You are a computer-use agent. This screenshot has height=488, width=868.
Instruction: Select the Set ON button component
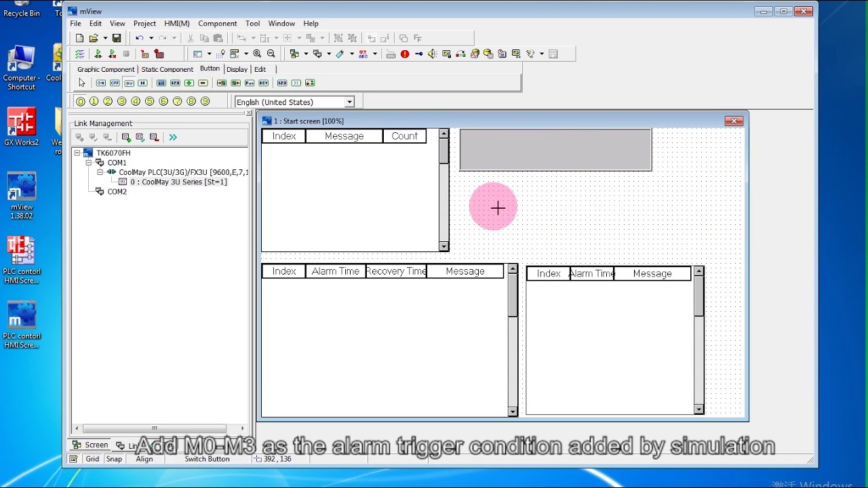[101, 83]
